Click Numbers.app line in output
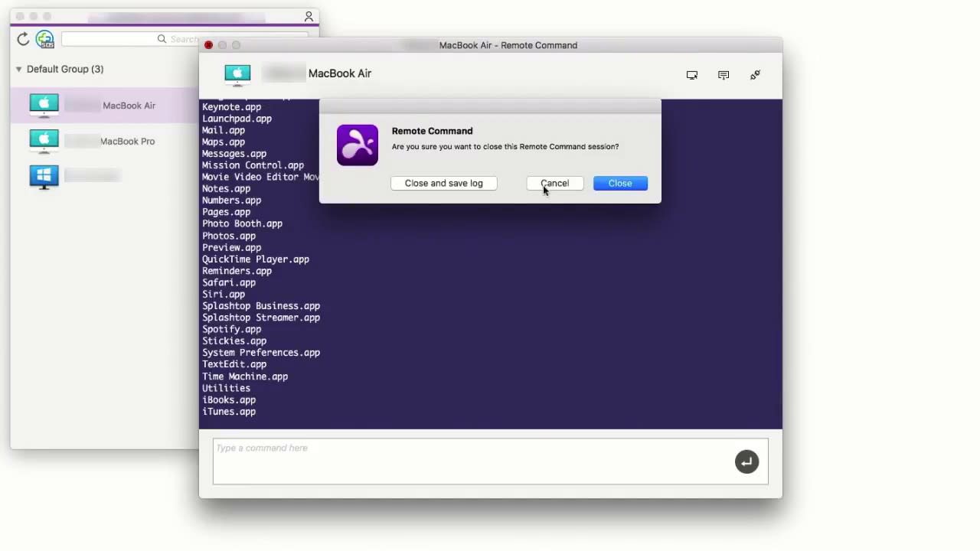 tap(231, 201)
